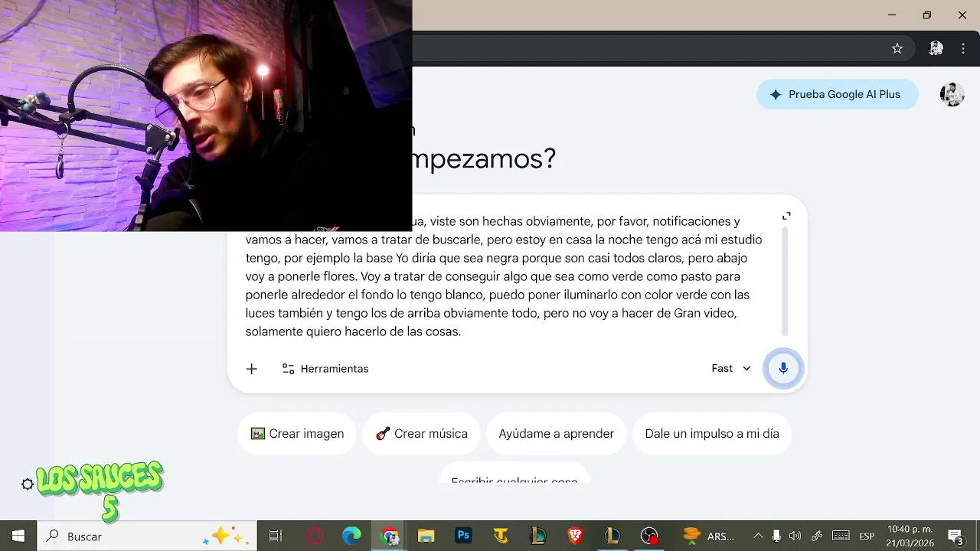Click Prueba Google AI Plus button
This screenshot has width=980, height=551.
click(837, 94)
